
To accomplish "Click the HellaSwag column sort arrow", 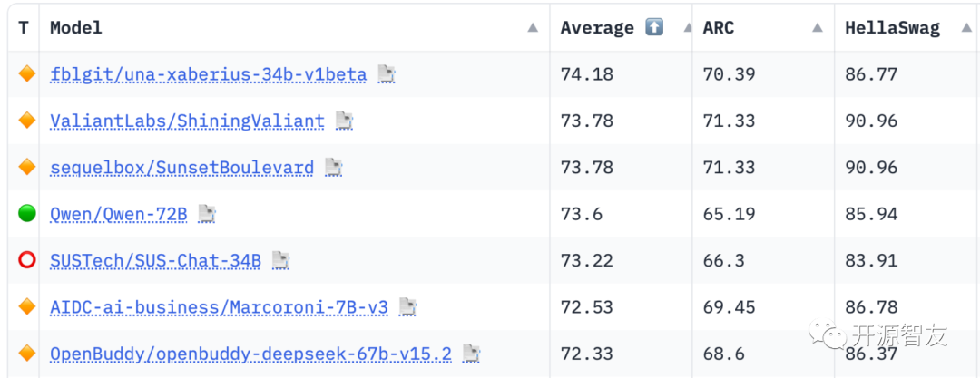I will point(960,28).
